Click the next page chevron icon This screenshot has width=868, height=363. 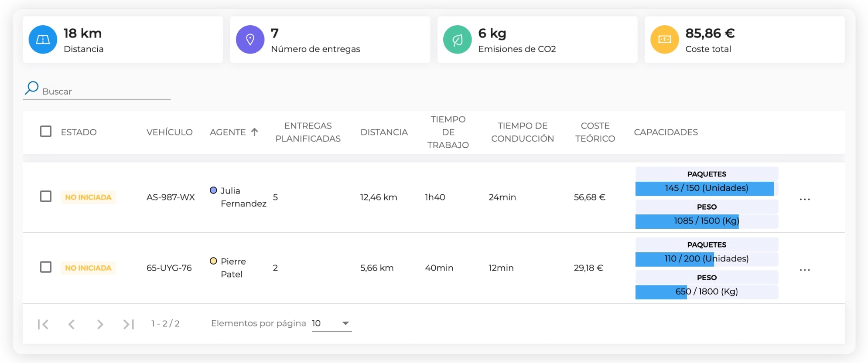tap(100, 324)
